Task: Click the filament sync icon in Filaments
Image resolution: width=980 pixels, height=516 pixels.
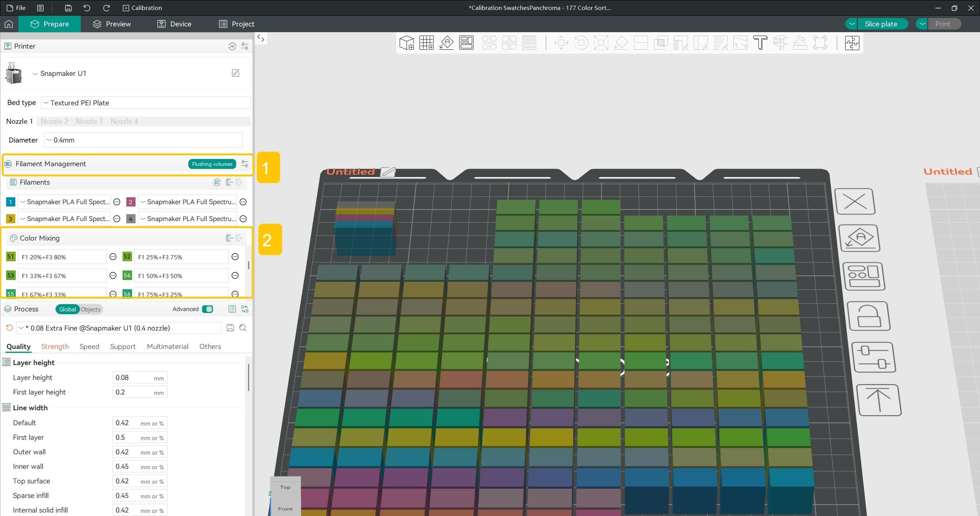Action: [217, 182]
